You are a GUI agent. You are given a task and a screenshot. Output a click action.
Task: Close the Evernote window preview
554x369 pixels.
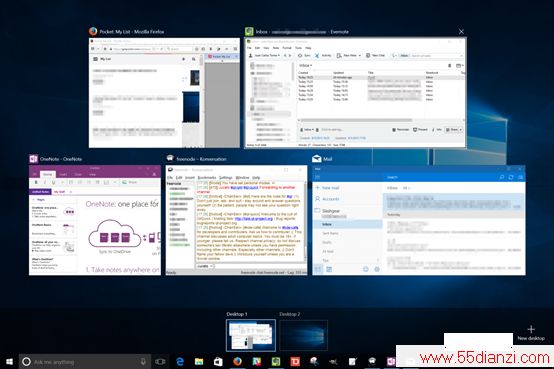461,31
